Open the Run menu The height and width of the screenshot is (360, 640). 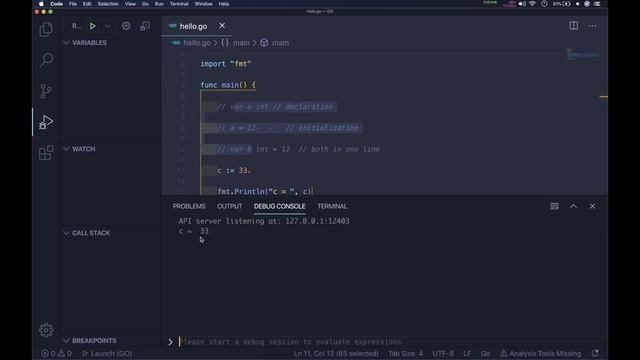[159, 4]
